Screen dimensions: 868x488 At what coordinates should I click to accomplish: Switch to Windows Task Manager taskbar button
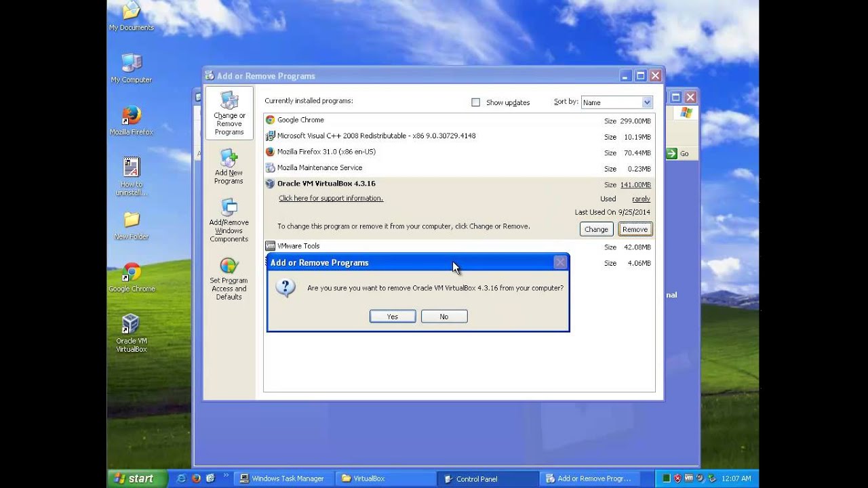point(283,479)
